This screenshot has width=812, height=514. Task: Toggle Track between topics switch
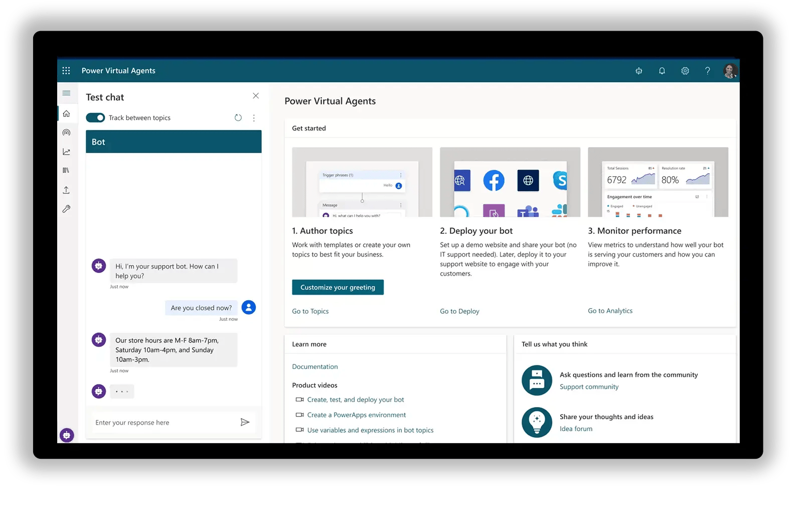point(95,117)
